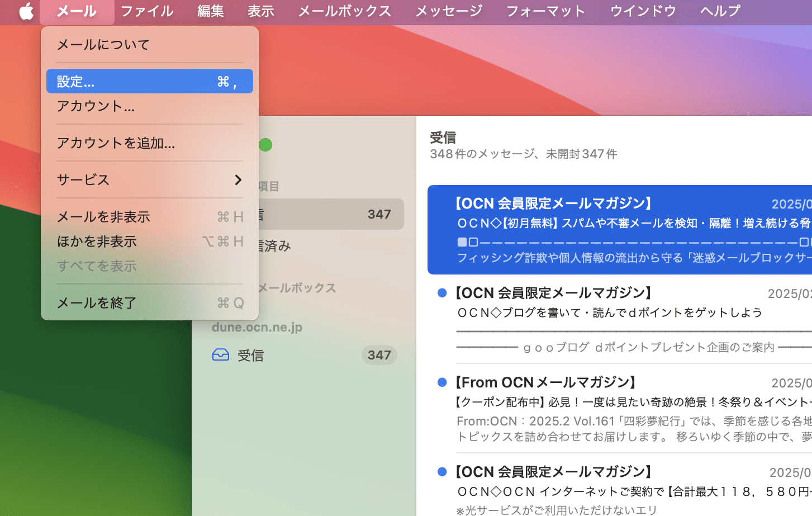Open the 編集 menu
The height and width of the screenshot is (516, 812).
211,11
